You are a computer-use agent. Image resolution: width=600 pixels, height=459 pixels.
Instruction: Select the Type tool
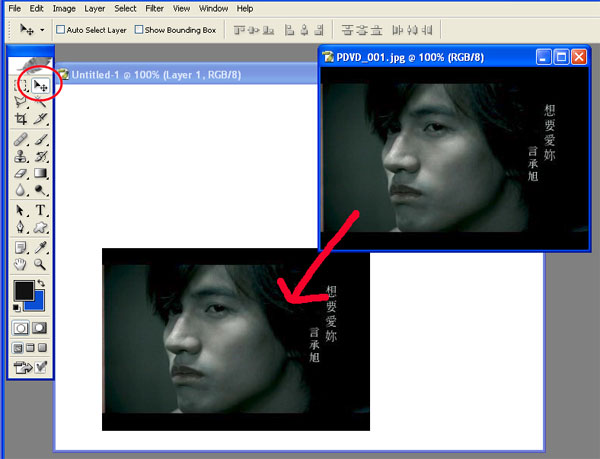click(41, 210)
